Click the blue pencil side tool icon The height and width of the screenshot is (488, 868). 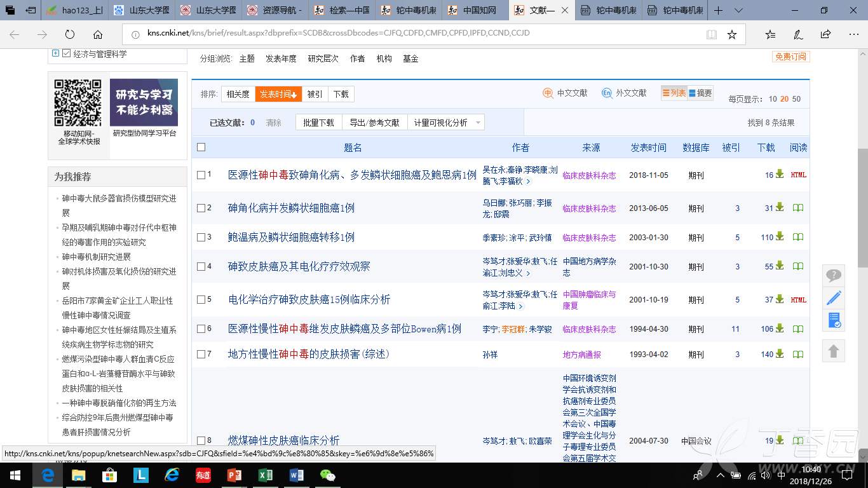pos(834,297)
